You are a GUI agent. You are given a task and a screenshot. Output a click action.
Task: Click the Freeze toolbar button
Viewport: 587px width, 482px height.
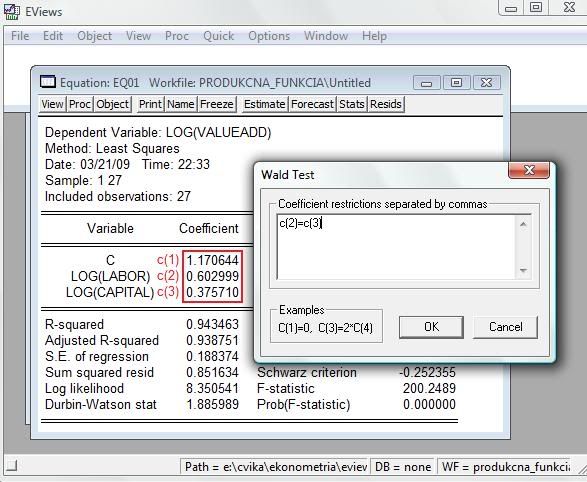217,104
